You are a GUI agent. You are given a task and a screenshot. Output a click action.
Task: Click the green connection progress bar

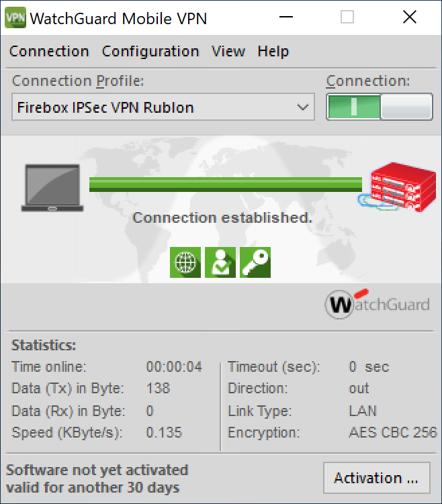226,183
